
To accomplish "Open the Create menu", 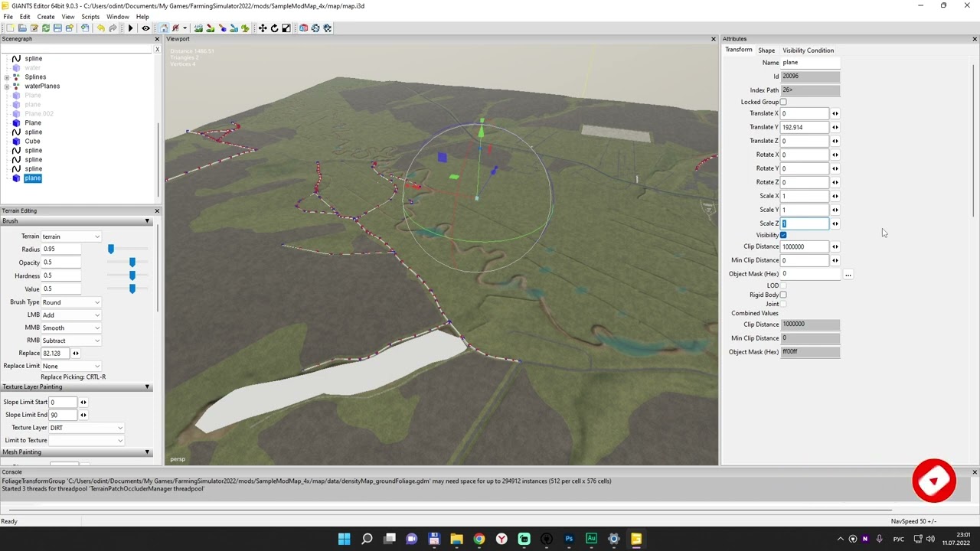I will tap(46, 17).
